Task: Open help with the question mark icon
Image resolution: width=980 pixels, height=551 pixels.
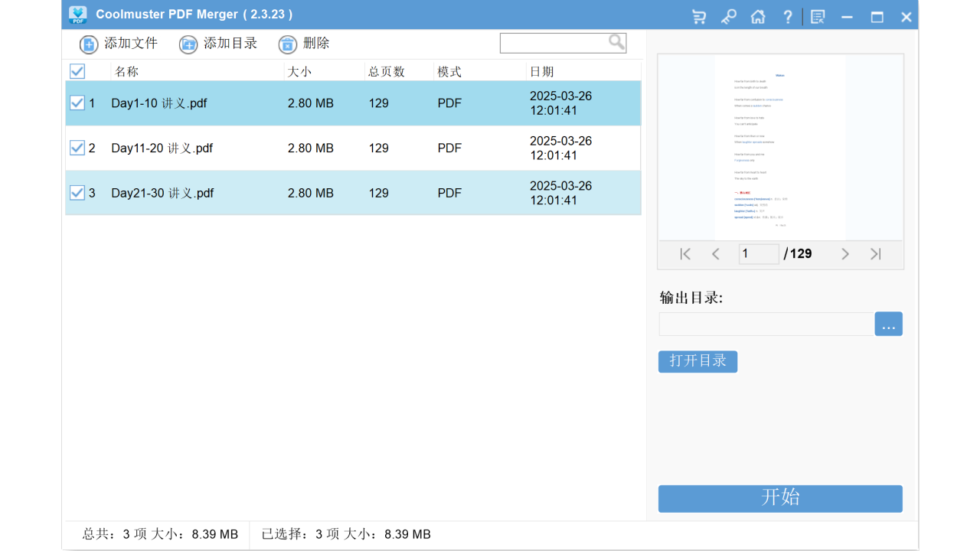Action: pos(788,16)
